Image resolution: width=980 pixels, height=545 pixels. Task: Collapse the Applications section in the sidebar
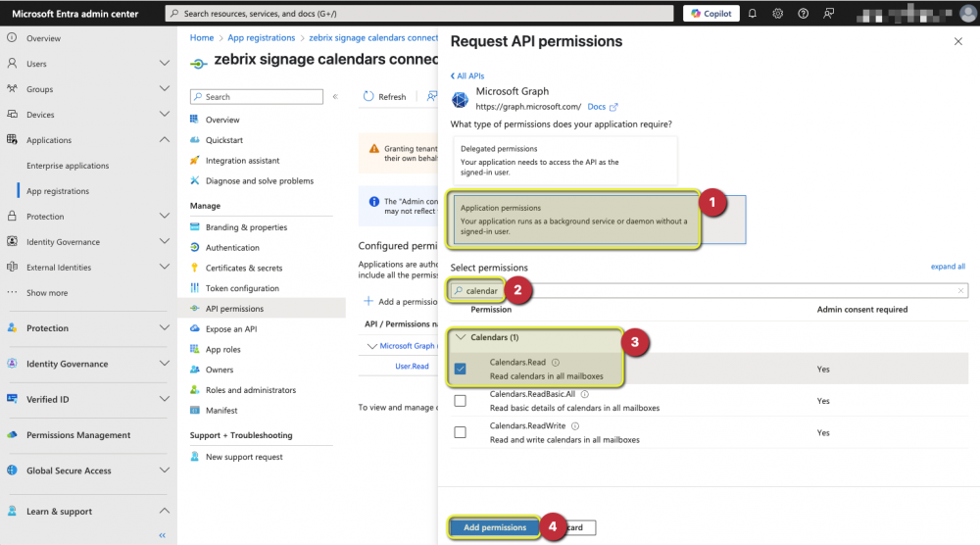coord(164,140)
